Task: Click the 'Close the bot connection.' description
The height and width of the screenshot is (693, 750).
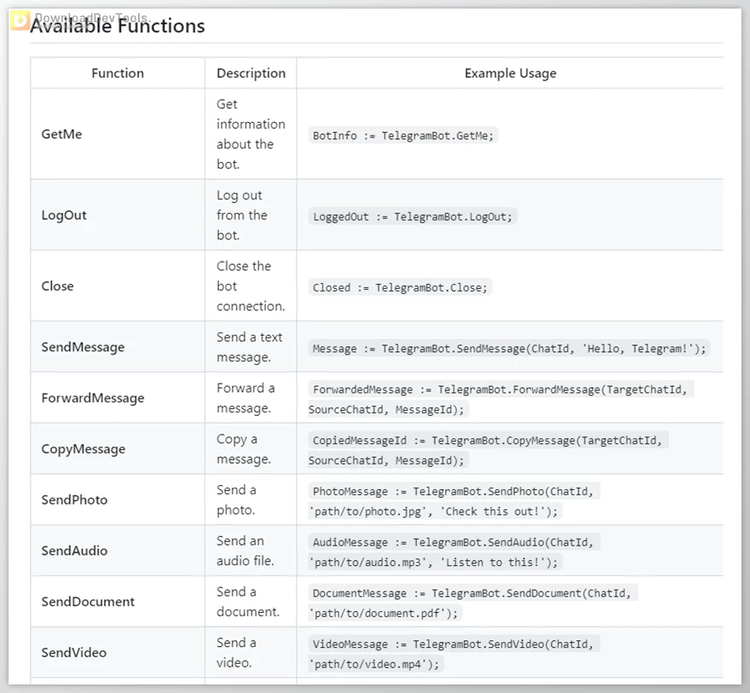Action: tap(251, 286)
